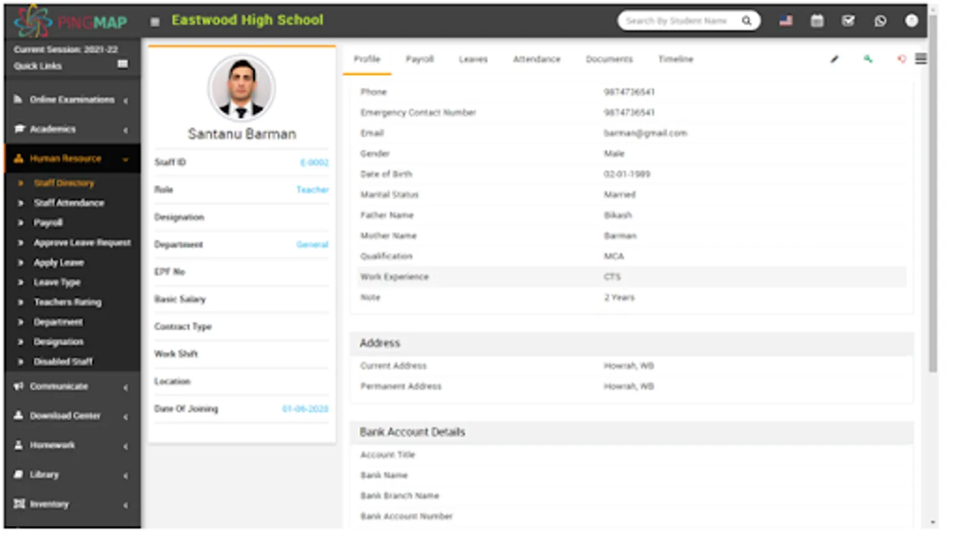Click the red disable staff icon
Image resolution: width=959 pixels, height=560 pixels.
coord(901,59)
